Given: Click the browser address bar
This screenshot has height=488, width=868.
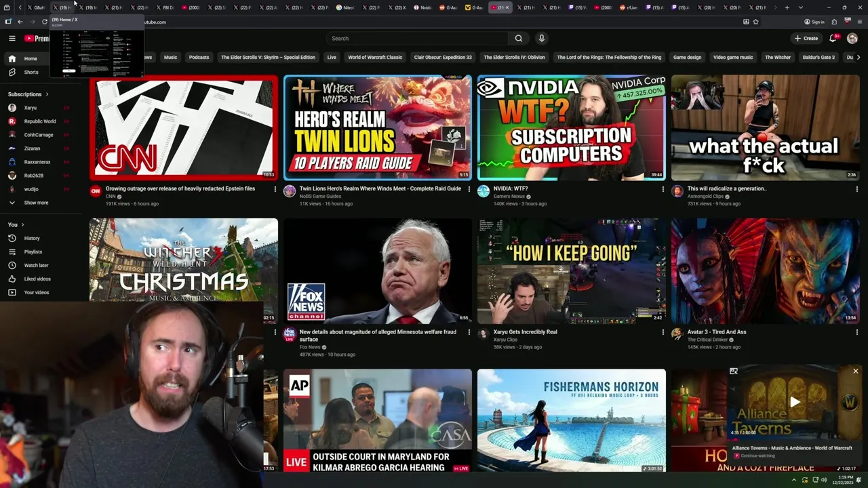Looking at the screenshot, I should (407, 22).
